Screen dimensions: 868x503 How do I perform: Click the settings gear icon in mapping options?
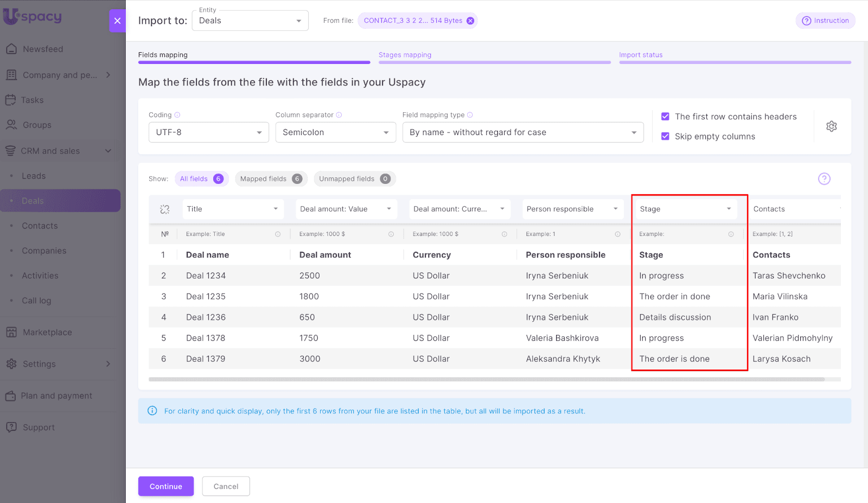pos(831,126)
